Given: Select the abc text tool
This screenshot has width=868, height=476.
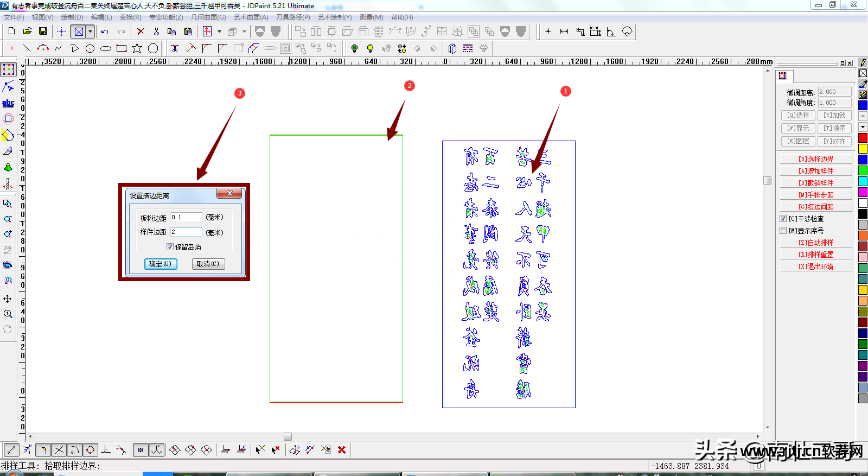Looking at the screenshot, I should (x=8, y=103).
